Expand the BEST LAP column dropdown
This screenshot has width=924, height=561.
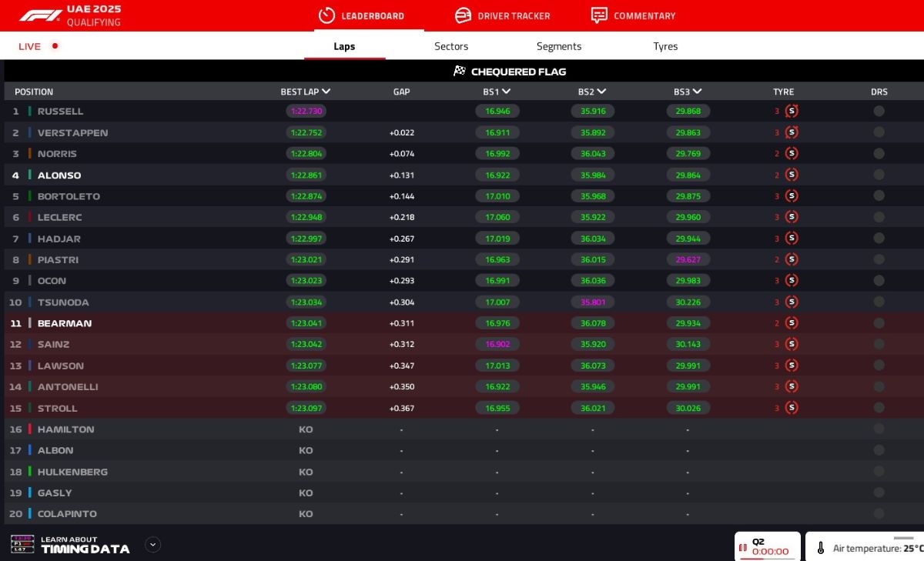coord(326,92)
